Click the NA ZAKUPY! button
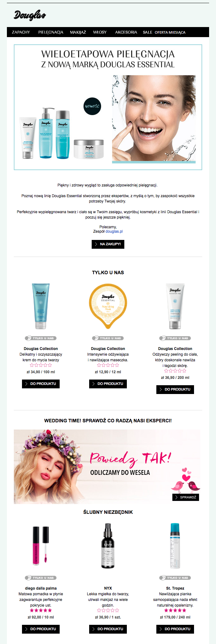 click(108, 244)
